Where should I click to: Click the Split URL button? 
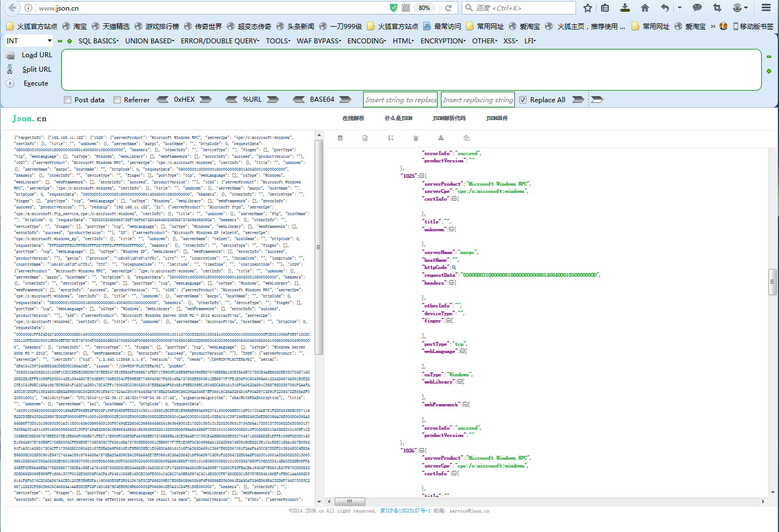pos(37,69)
